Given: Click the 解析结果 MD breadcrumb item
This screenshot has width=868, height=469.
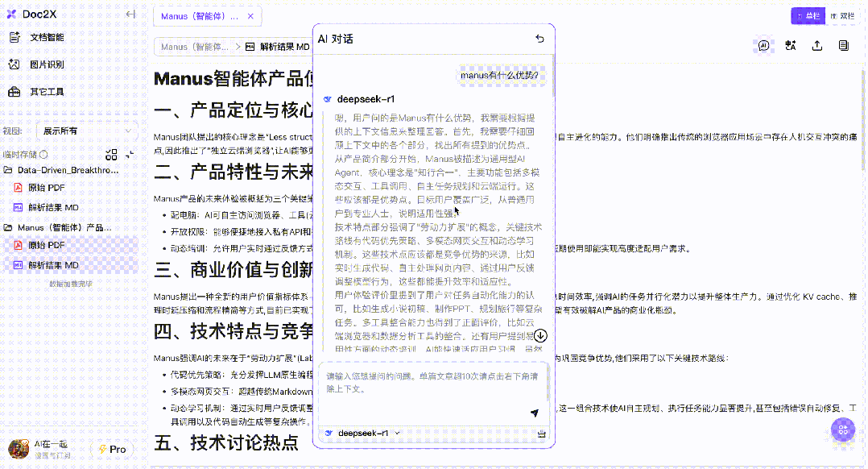Looking at the screenshot, I should tap(278, 47).
